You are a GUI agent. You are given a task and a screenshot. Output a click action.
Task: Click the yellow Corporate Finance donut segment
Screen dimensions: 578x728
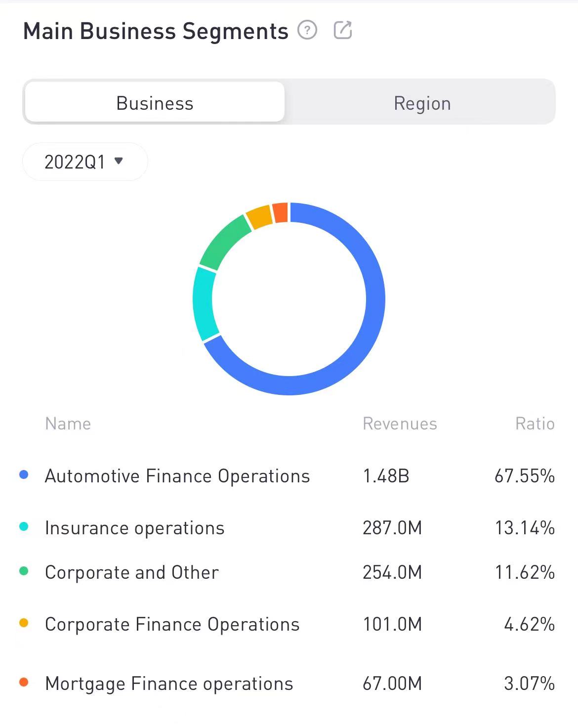259,216
